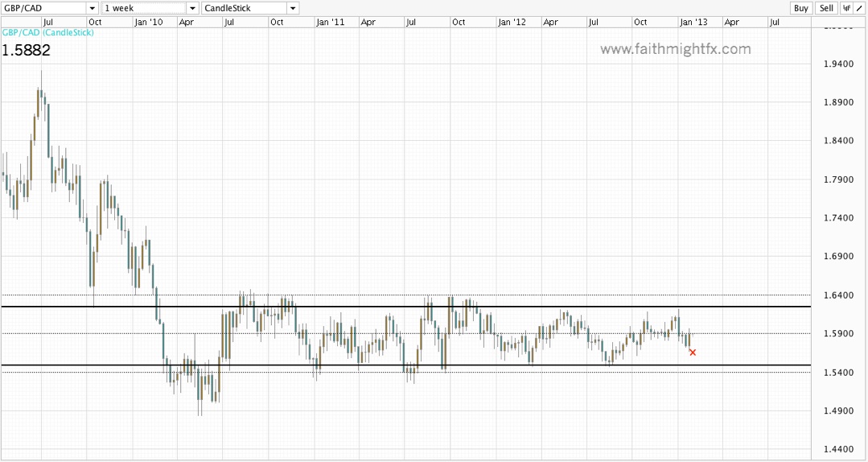
Task: Select the draw trend line tool
Action: coord(859,8)
